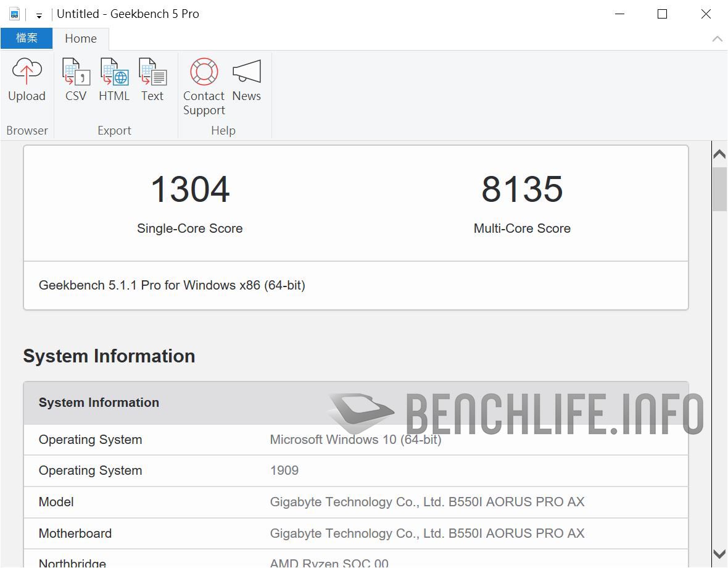This screenshot has width=728, height=568.
Task: Close the Geekbench 5 Pro window
Action: pos(706,14)
